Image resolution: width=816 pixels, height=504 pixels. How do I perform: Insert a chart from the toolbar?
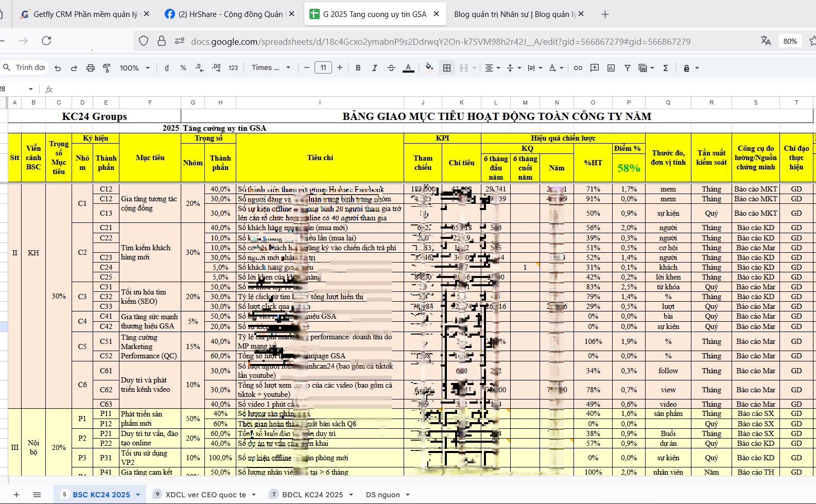coord(611,68)
